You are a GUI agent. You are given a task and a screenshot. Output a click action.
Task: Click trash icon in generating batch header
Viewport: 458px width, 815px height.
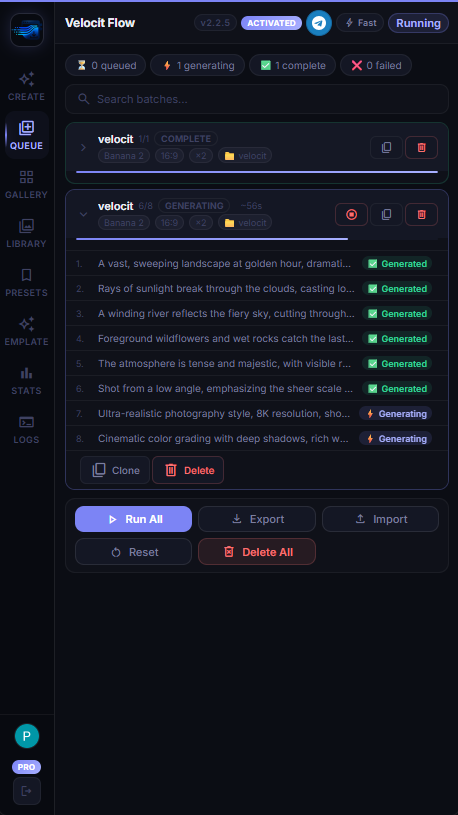[x=422, y=214]
